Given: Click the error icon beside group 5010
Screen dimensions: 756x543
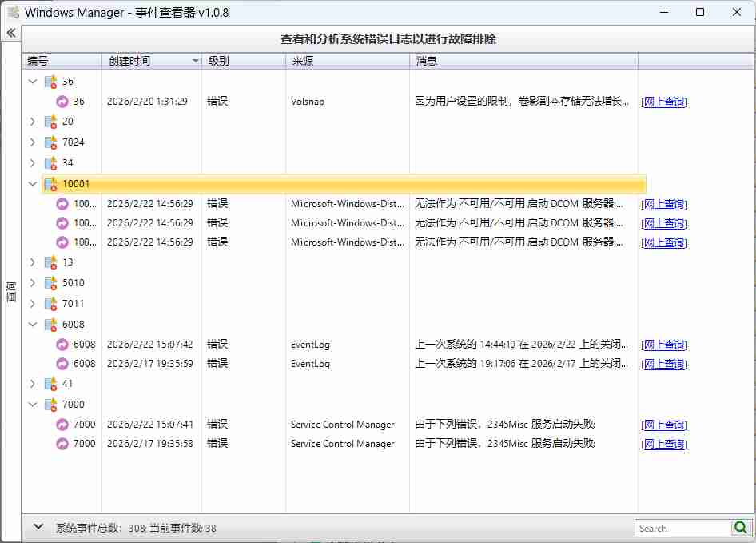Looking at the screenshot, I should 50,282.
